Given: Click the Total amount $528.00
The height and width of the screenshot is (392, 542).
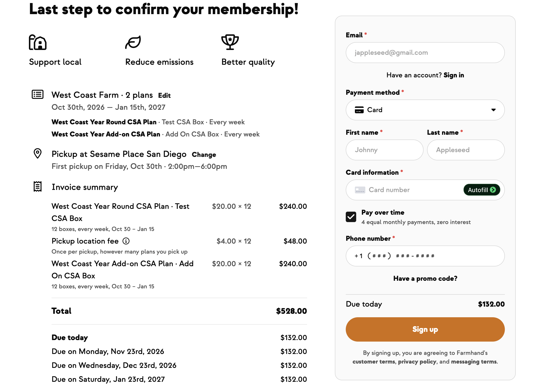Looking at the screenshot, I should (291, 311).
